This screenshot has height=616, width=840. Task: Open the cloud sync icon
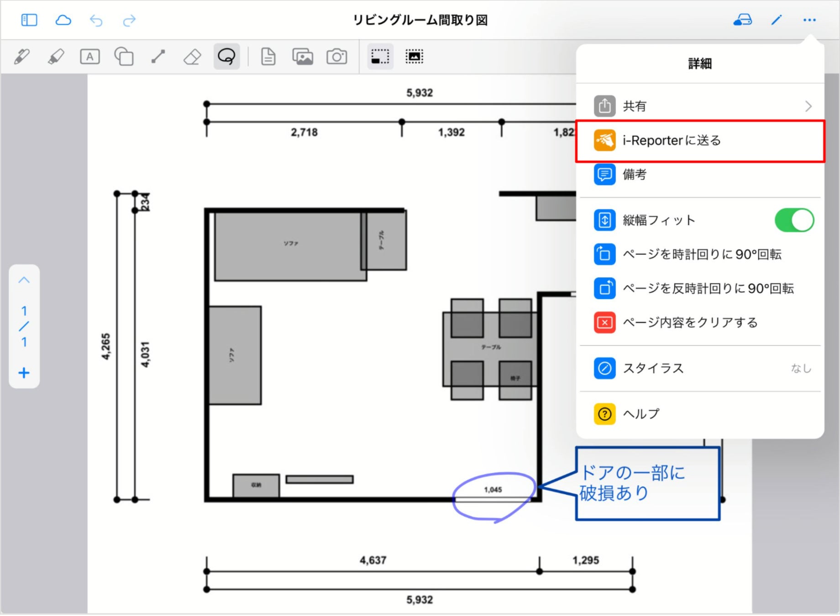63,20
